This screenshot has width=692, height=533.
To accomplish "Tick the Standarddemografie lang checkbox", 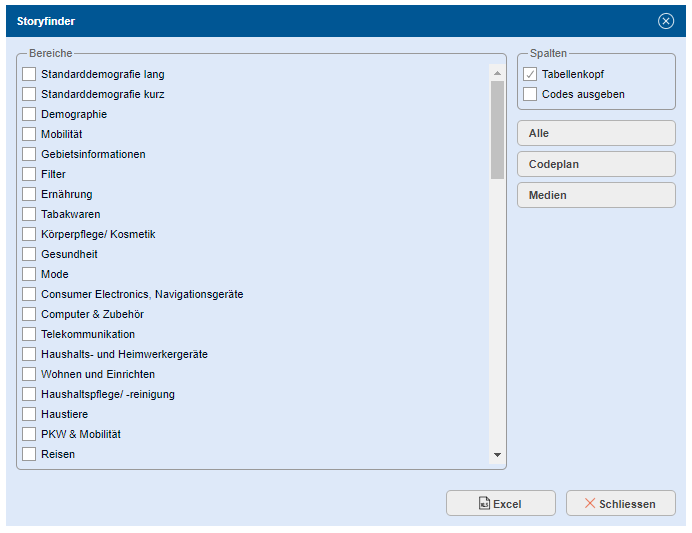I will (29, 74).
